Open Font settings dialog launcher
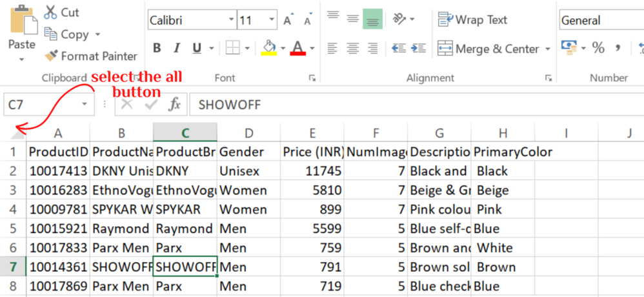 (312, 77)
